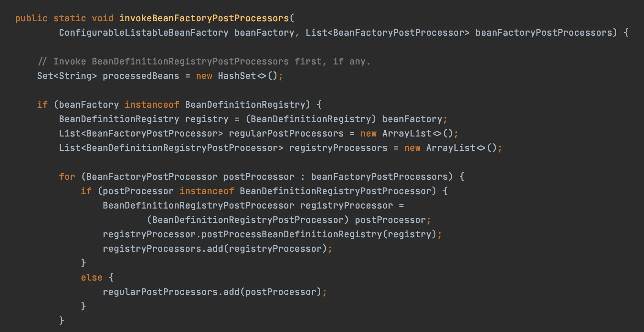Click the add call on registryProcessors

[215, 249]
